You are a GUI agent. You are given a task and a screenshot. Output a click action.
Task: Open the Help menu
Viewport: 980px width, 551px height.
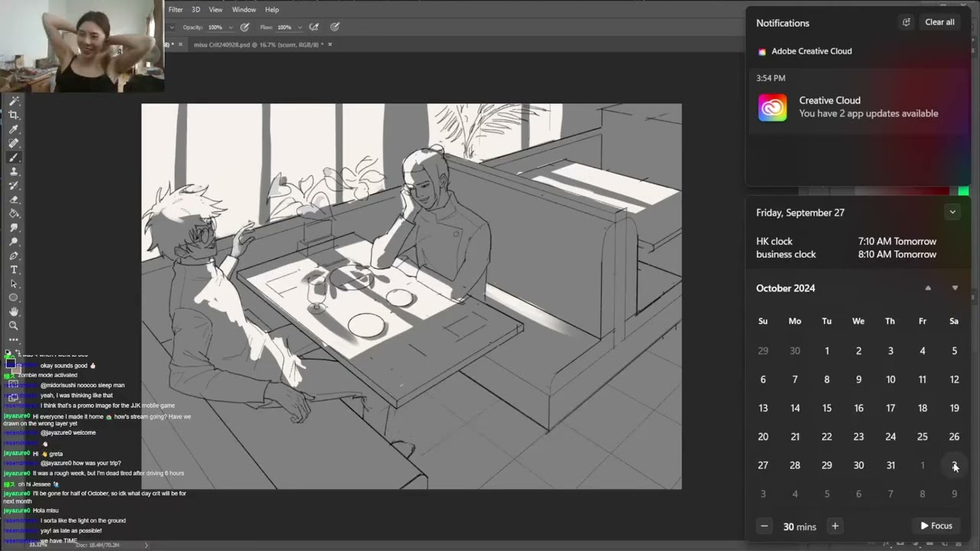[272, 9]
